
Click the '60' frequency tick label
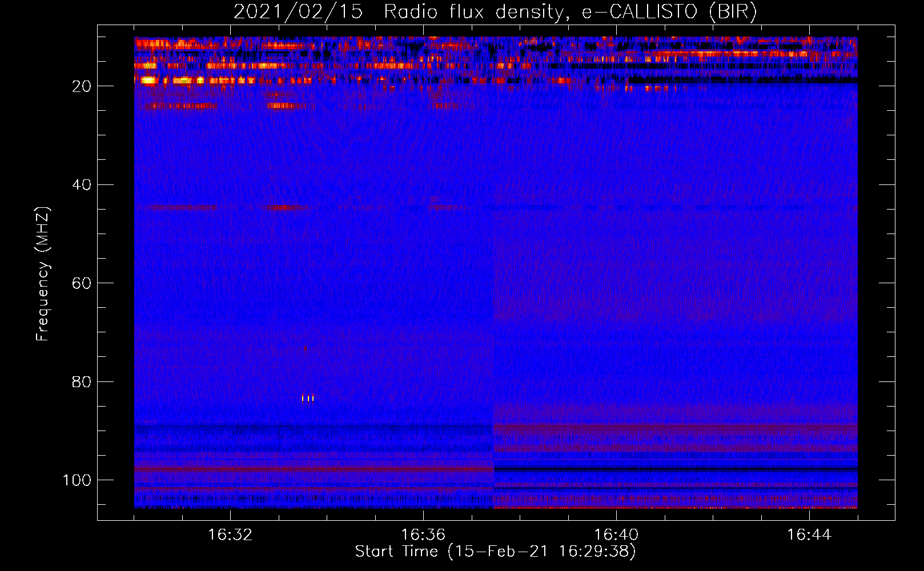(x=82, y=283)
